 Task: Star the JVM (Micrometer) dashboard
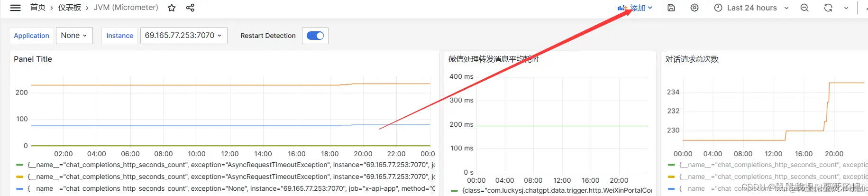coord(172,8)
